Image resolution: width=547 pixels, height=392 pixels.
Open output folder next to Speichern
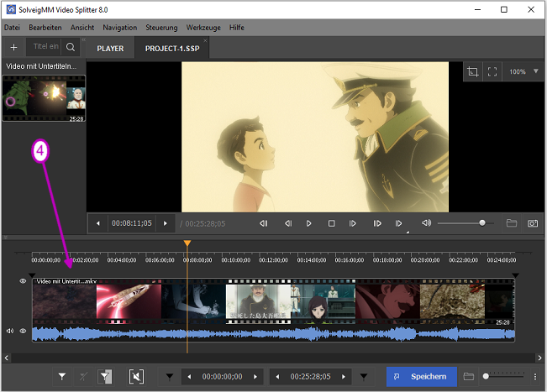[x=469, y=377]
